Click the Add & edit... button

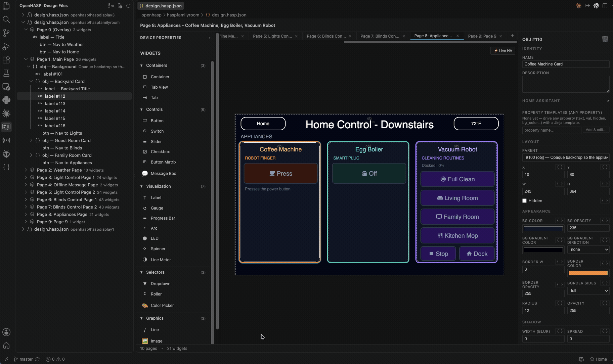(596, 130)
